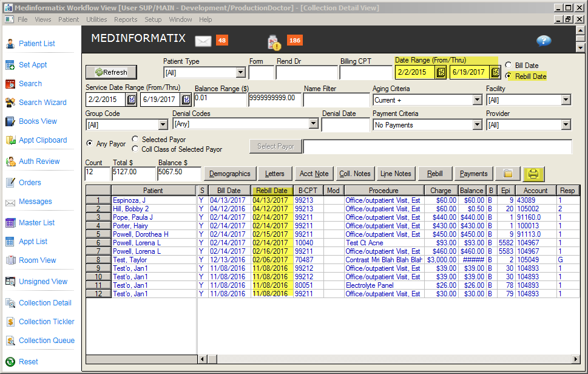Open Collection Queue icon
588x374 pixels.
tap(10, 341)
